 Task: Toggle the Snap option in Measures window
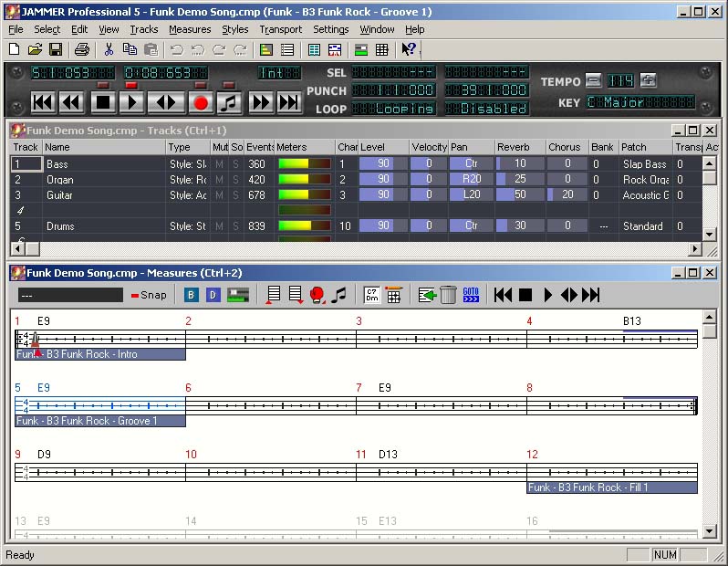coord(149,295)
